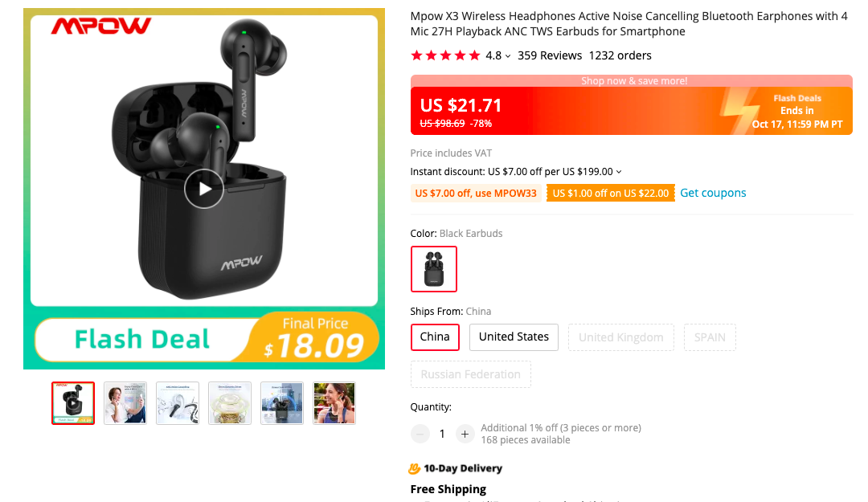Select China as shipping origin
Viewport: 868px width, 502px height.
pyautogui.click(x=435, y=337)
